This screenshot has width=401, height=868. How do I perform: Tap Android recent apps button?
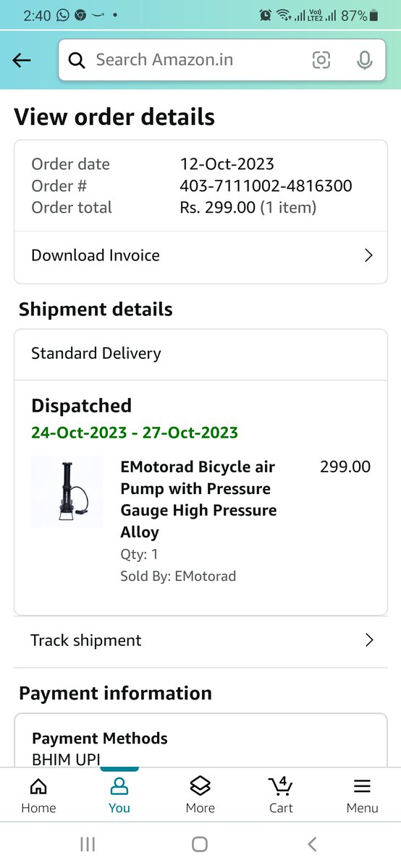coord(88,843)
